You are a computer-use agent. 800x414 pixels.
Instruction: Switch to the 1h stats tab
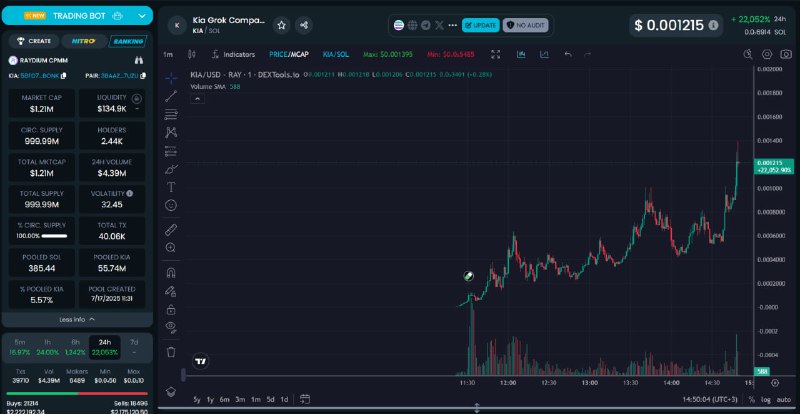47,347
